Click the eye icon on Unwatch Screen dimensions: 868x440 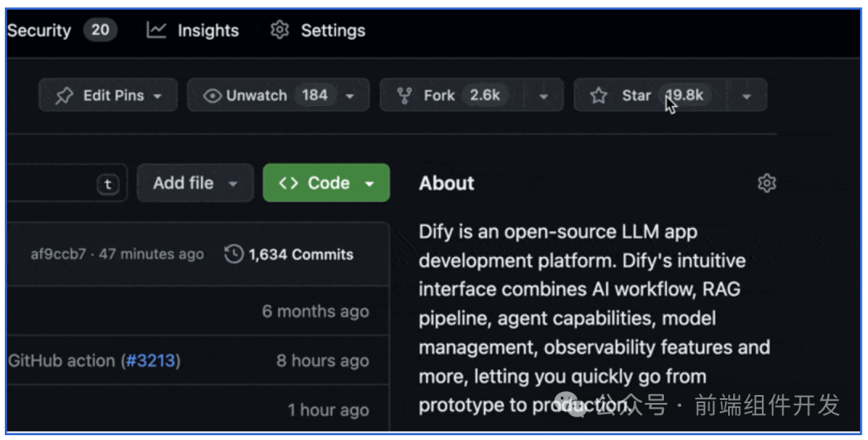[x=212, y=96]
